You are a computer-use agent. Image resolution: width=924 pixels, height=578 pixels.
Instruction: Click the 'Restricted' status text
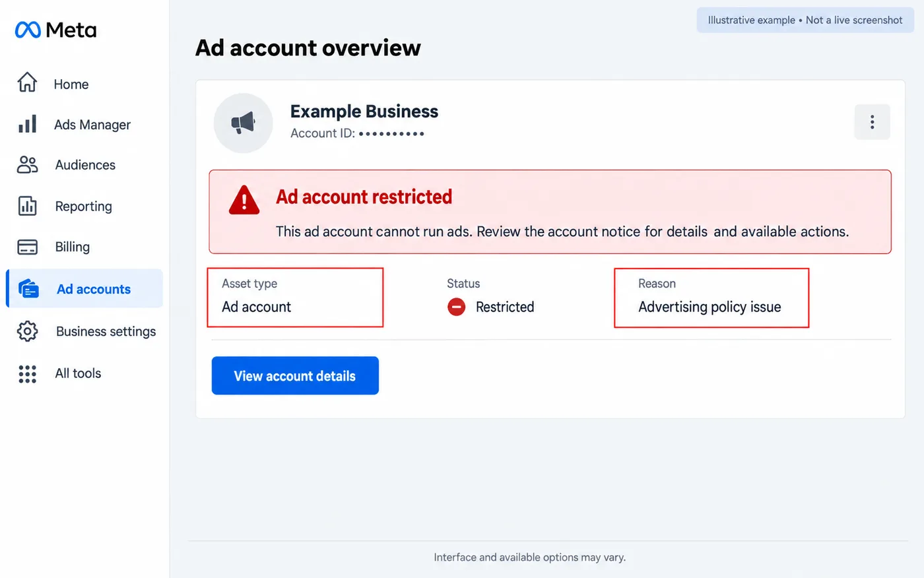pyautogui.click(x=505, y=307)
